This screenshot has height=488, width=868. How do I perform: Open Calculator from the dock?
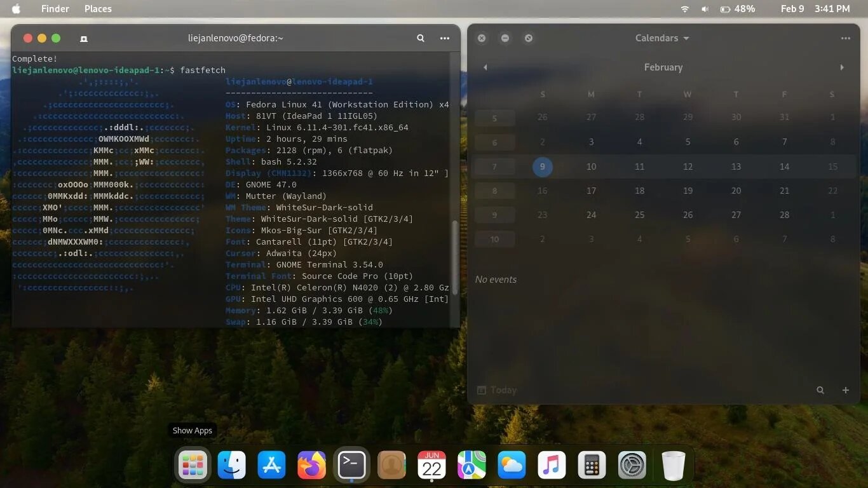(x=592, y=465)
